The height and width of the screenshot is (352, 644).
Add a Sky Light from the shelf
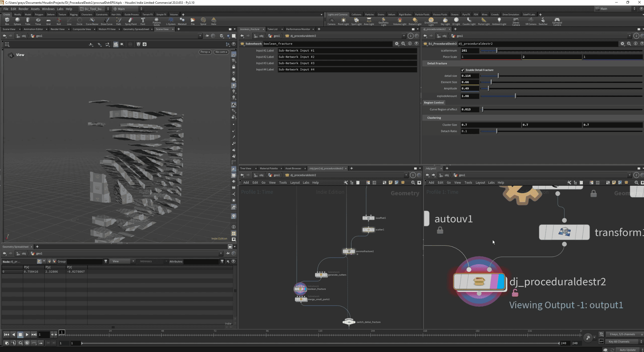[x=445, y=21]
